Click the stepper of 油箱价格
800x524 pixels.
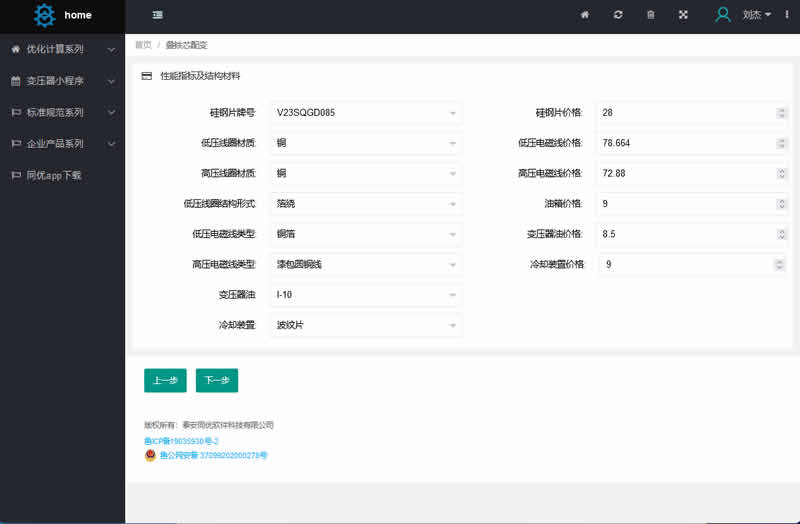tap(781, 204)
